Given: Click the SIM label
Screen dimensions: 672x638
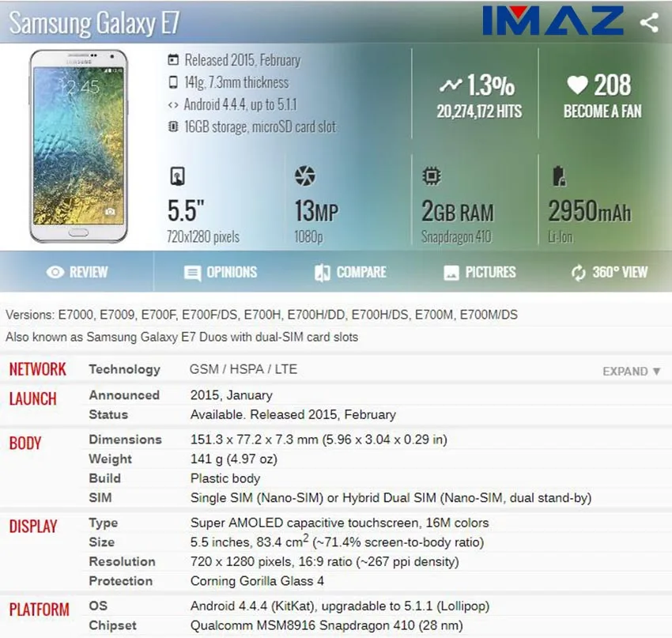Looking at the screenshot, I should click(100, 497).
